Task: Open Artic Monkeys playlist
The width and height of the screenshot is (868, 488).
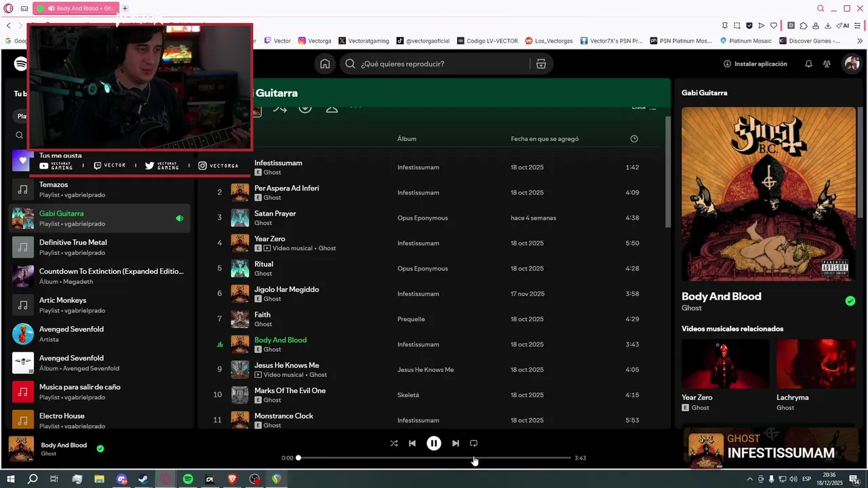Action: click(x=100, y=305)
